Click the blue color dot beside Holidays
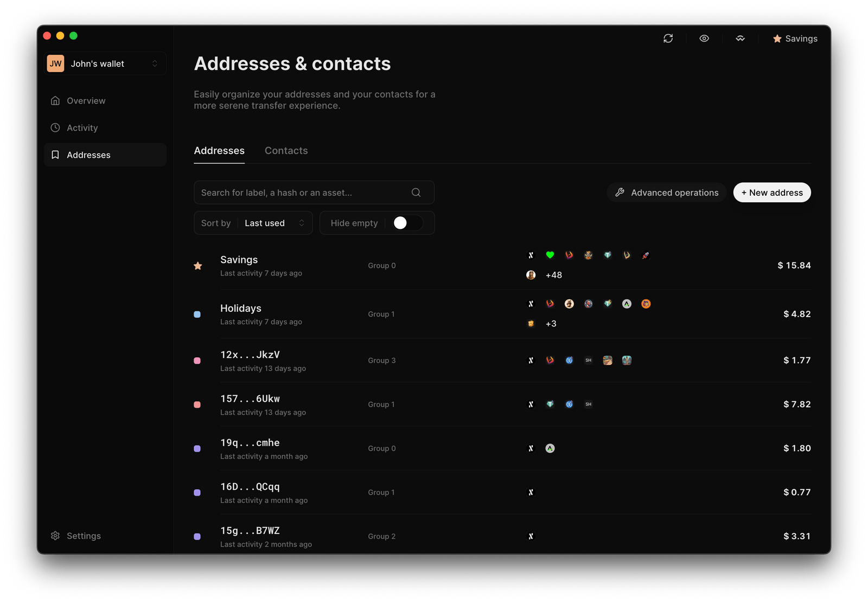Screen dimensions: 868x603 197,314
